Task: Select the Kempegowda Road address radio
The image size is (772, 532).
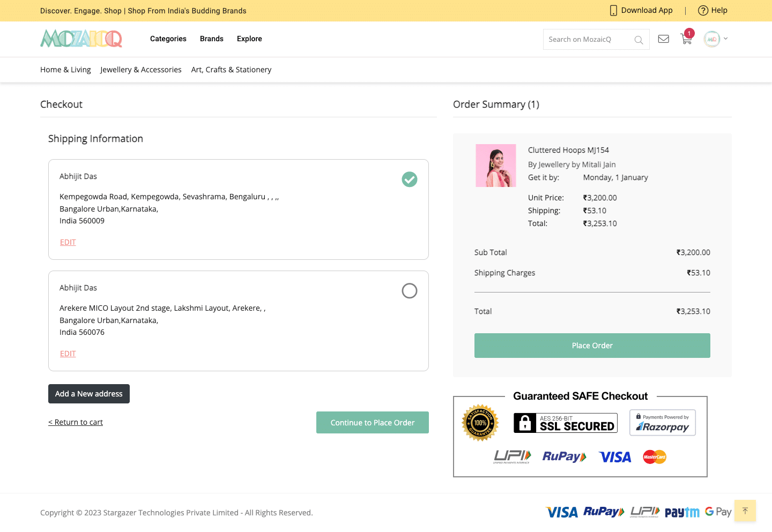Action: click(x=410, y=179)
